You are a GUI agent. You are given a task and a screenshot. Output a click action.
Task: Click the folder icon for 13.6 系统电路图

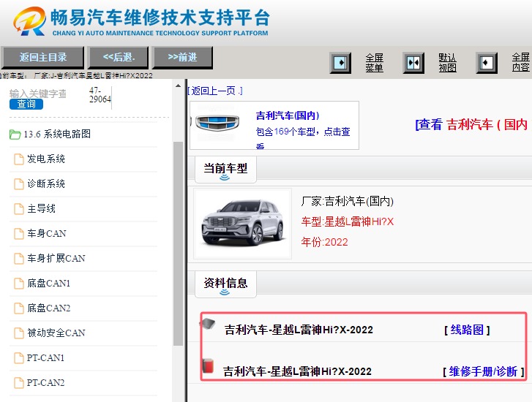15,134
